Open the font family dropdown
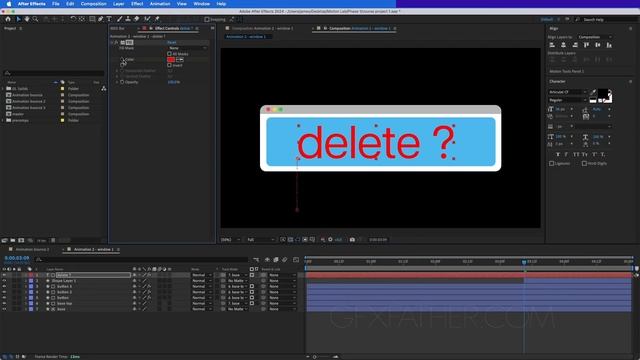Image resolution: width=640 pixels, height=360 pixels. 567,92
